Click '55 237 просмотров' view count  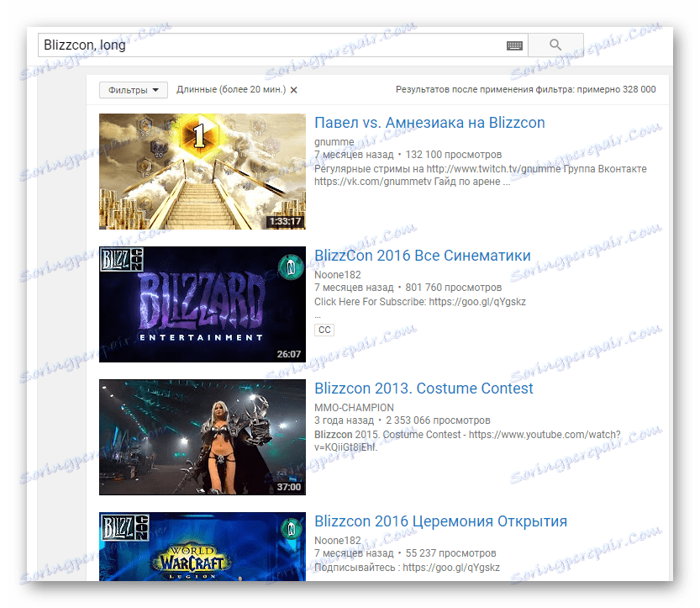(x=450, y=553)
